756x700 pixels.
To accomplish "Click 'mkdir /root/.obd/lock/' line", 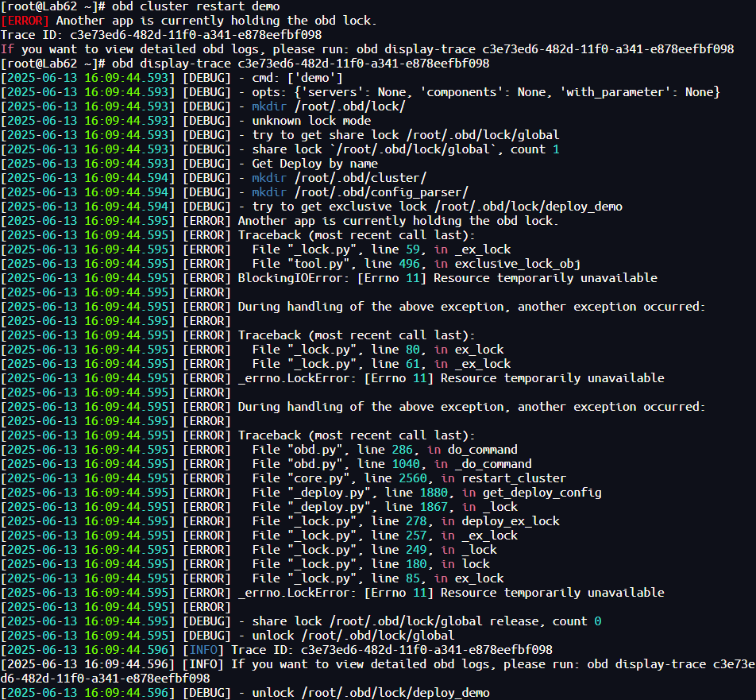I will tap(328, 106).
